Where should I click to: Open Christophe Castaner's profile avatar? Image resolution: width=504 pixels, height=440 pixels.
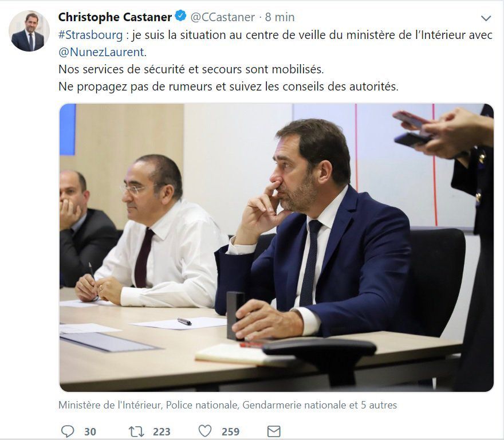(x=29, y=31)
